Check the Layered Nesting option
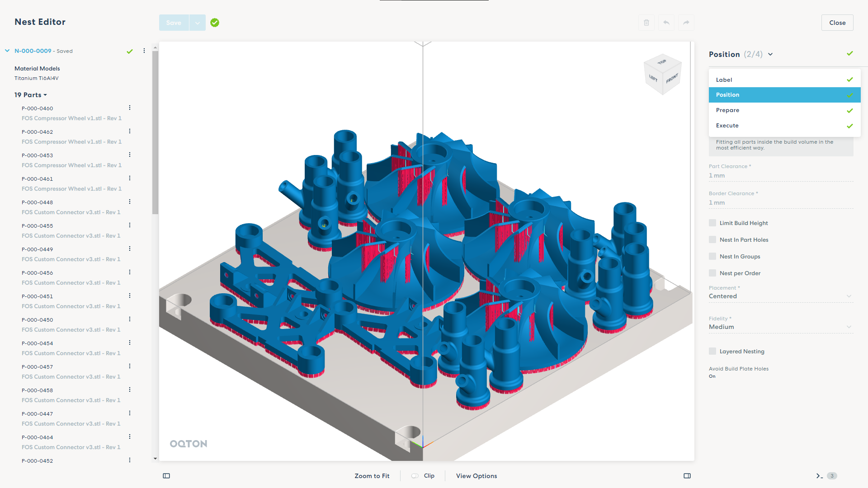Screen dimensions: 868x488 pyautogui.click(x=712, y=351)
